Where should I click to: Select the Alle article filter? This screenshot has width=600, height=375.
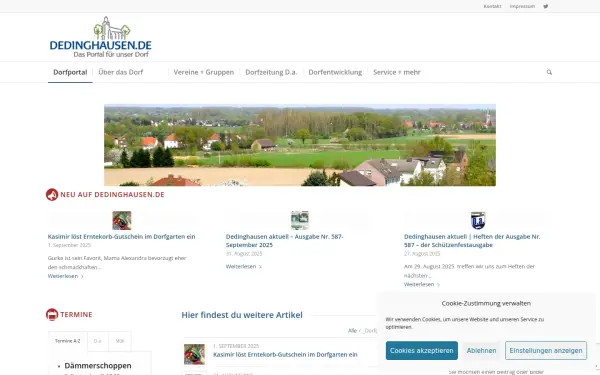tap(352, 331)
